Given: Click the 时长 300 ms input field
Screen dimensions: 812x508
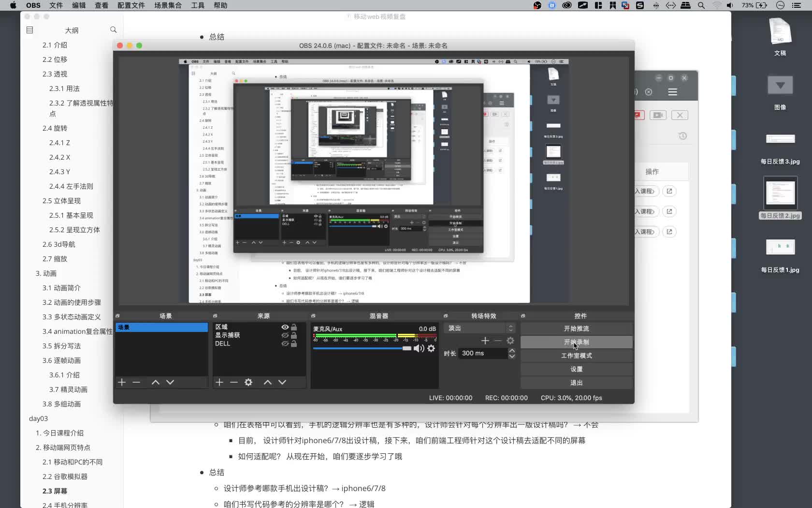Looking at the screenshot, I should 483,353.
